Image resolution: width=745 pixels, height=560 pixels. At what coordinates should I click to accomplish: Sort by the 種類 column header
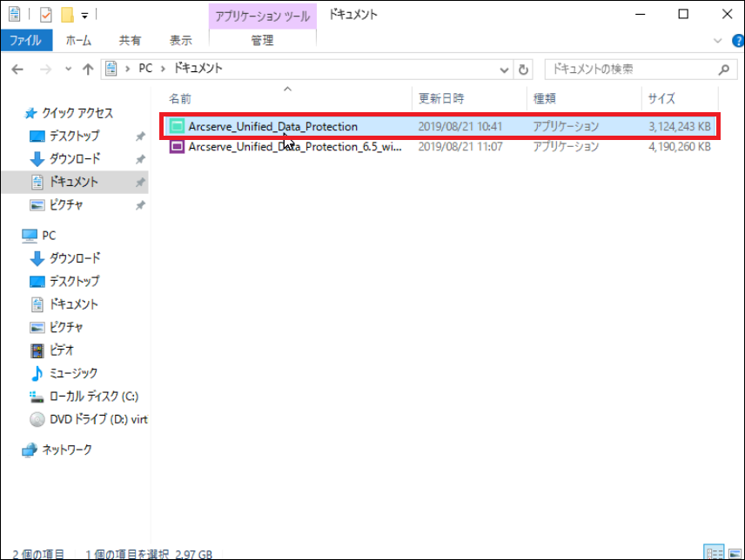point(545,98)
